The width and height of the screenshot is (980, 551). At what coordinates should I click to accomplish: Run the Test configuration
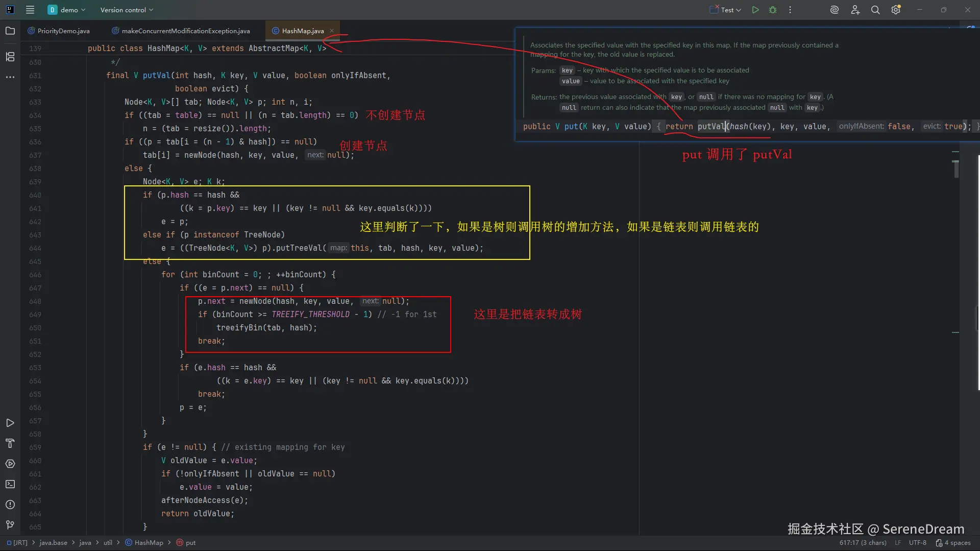tap(755, 10)
